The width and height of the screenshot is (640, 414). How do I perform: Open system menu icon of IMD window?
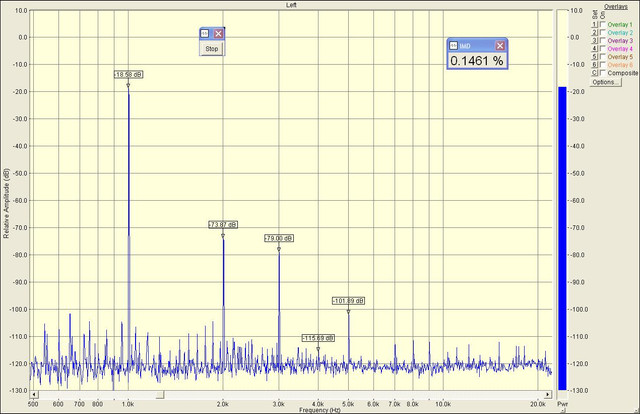pyautogui.click(x=453, y=46)
